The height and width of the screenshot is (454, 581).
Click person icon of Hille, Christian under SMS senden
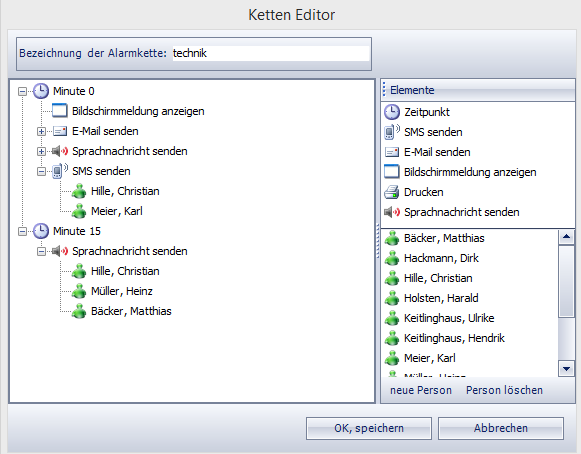pyautogui.click(x=79, y=191)
